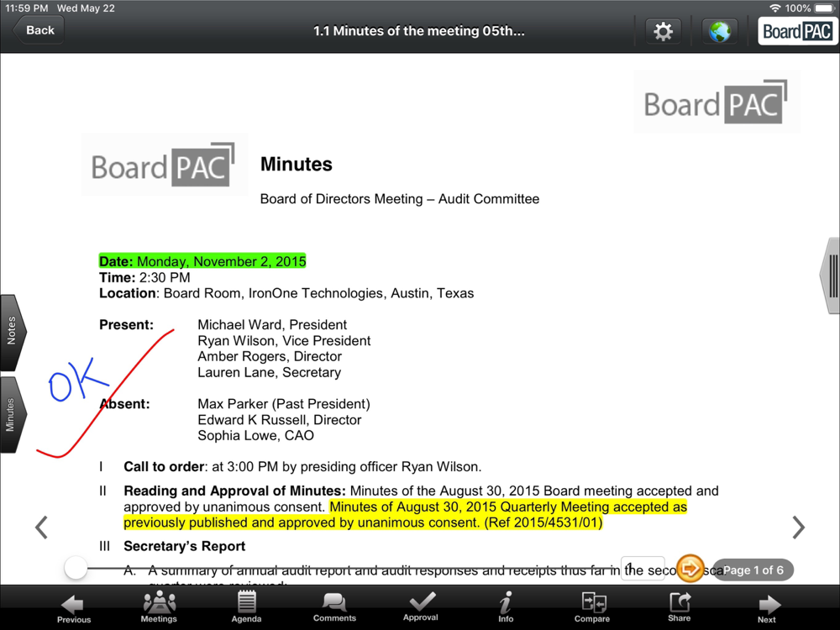Image resolution: width=840 pixels, height=630 pixels.
Task: Tap the page number input box
Action: (643, 569)
